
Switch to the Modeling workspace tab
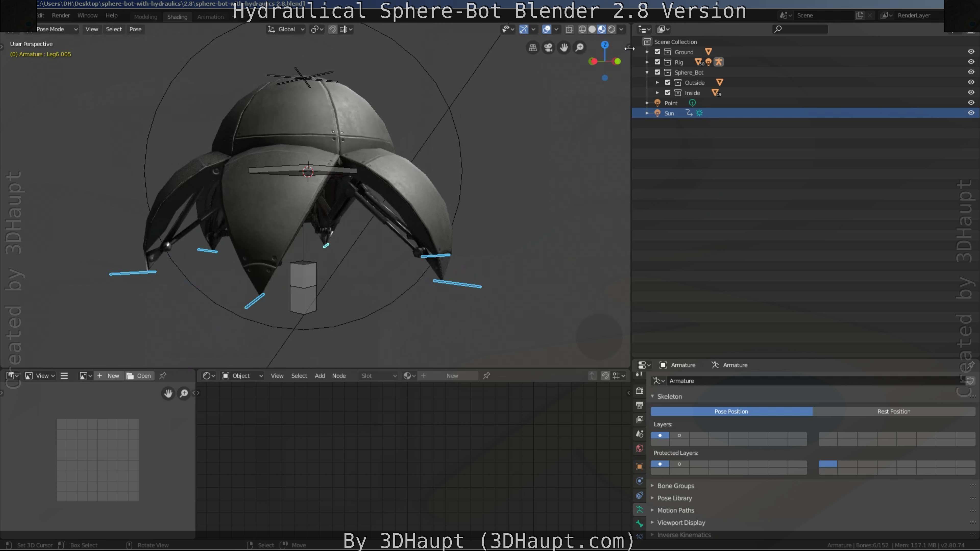146,17
